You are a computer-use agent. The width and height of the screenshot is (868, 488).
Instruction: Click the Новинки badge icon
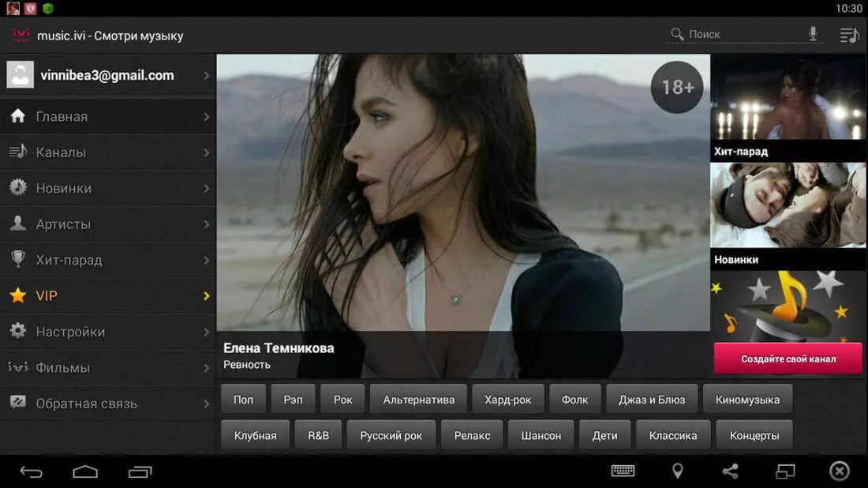click(x=17, y=188)
